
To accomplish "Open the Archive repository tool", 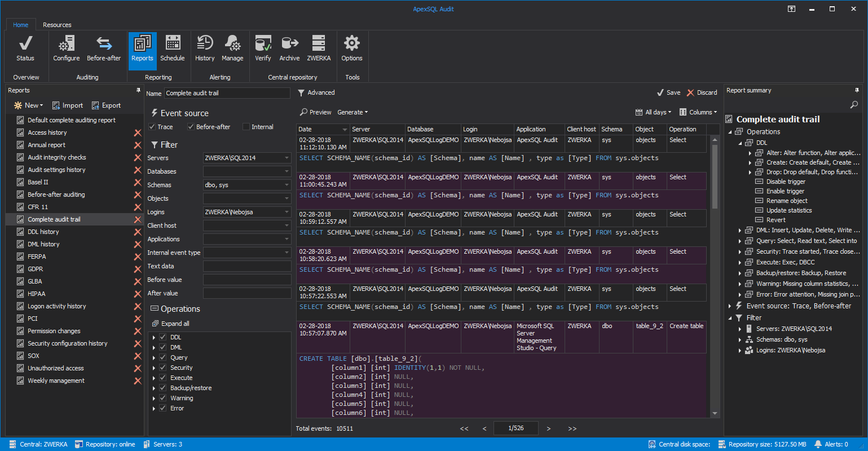I will coord(289,48).
